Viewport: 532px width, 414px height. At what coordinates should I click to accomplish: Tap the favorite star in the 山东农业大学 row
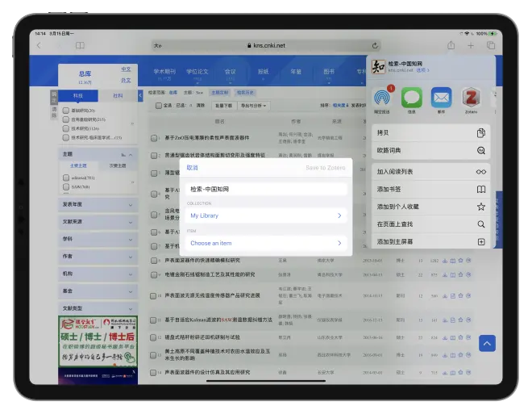pos(460,337)
